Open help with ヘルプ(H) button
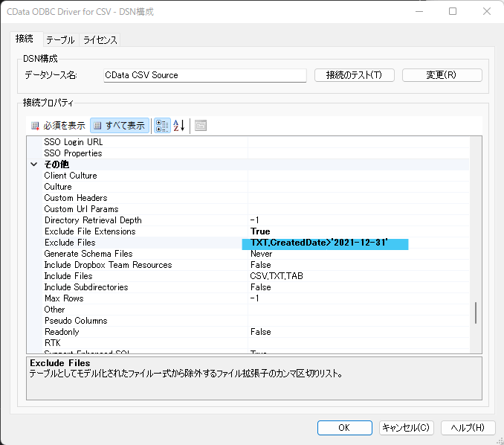Screen dimensions: 504x445 [x=468, y=428]
